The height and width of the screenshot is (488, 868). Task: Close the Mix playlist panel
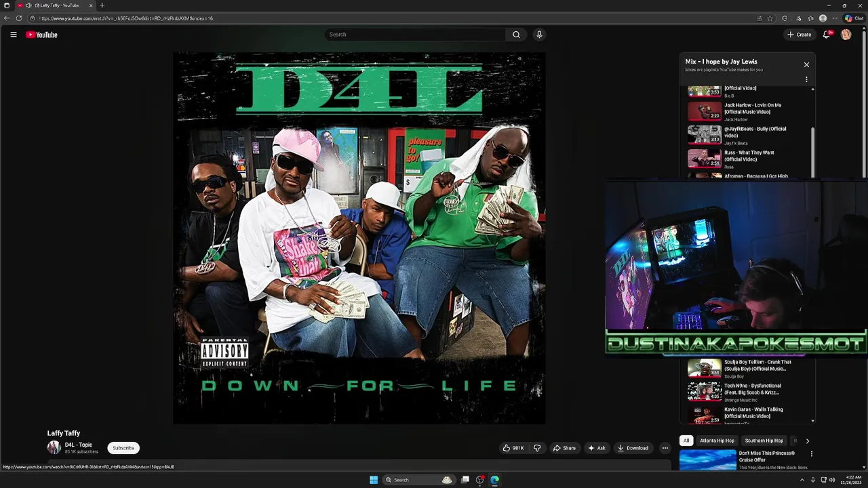806,65
